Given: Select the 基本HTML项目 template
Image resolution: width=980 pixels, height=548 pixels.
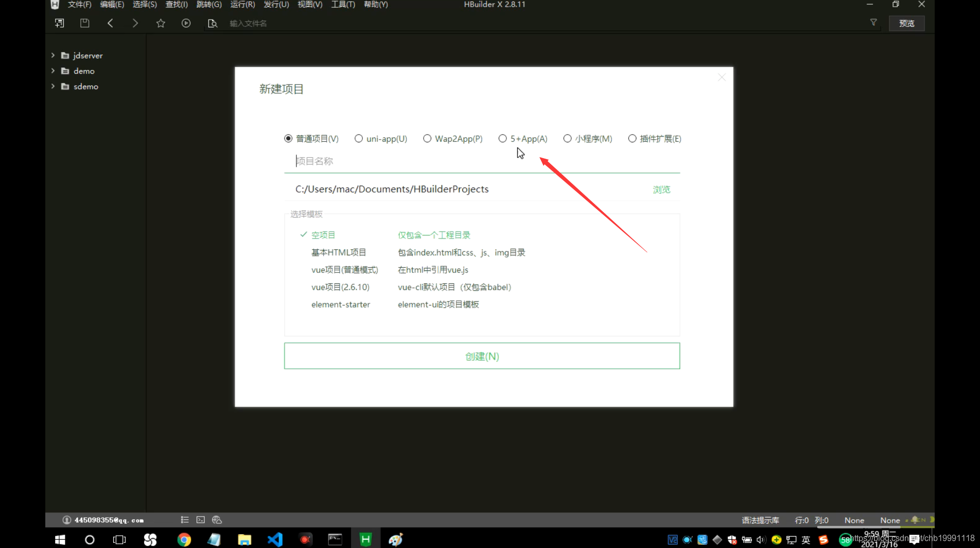Looking at the screenshot, I should (339, 252).
